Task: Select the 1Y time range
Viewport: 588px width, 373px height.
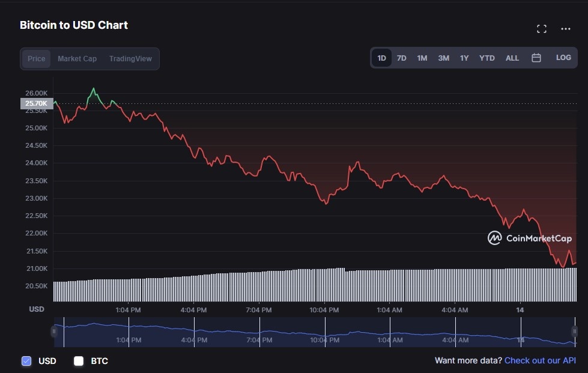Action: [x=464, y=58]
